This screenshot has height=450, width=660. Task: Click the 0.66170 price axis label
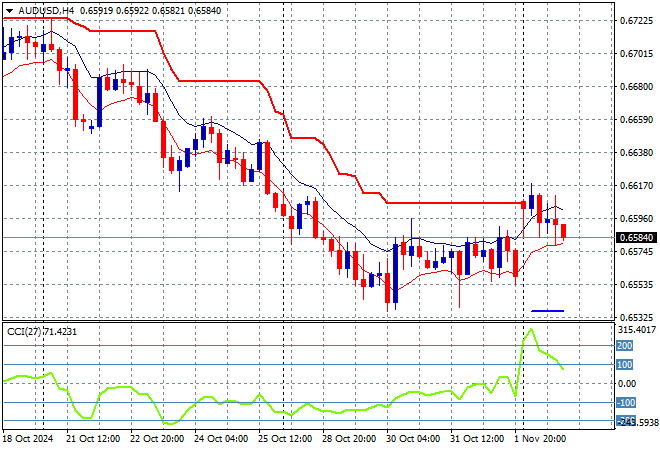pos(637,185)
